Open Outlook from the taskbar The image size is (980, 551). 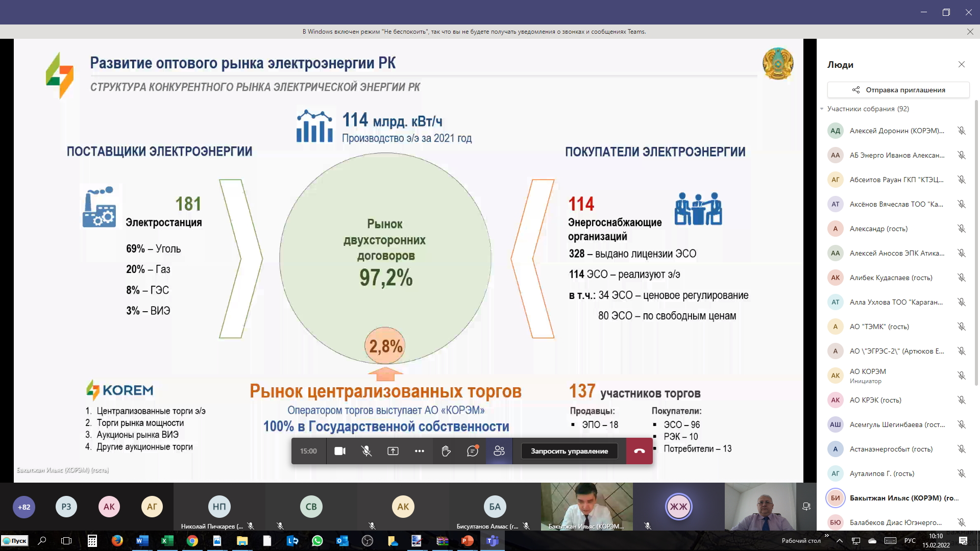pyautogui.click(x=342, y=541)
